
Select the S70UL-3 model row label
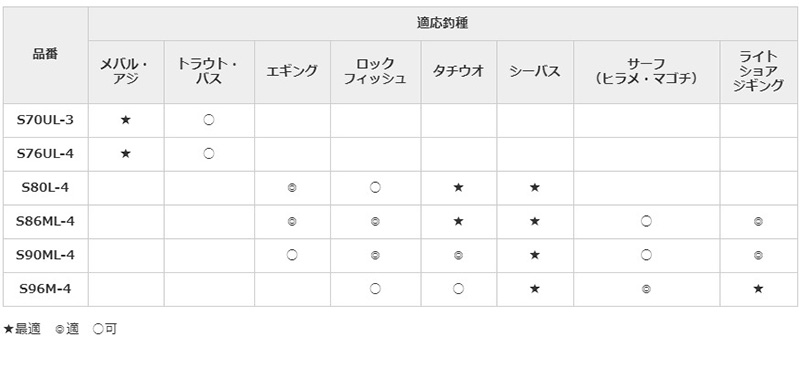45,120
